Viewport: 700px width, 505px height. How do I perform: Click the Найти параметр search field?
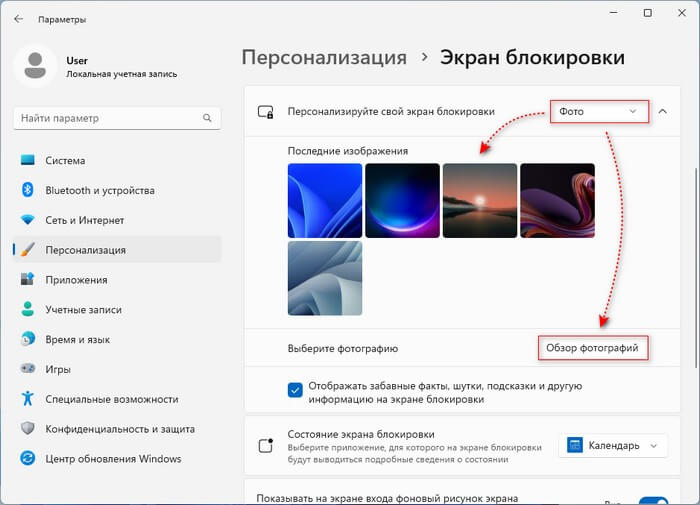coord(117,118)
